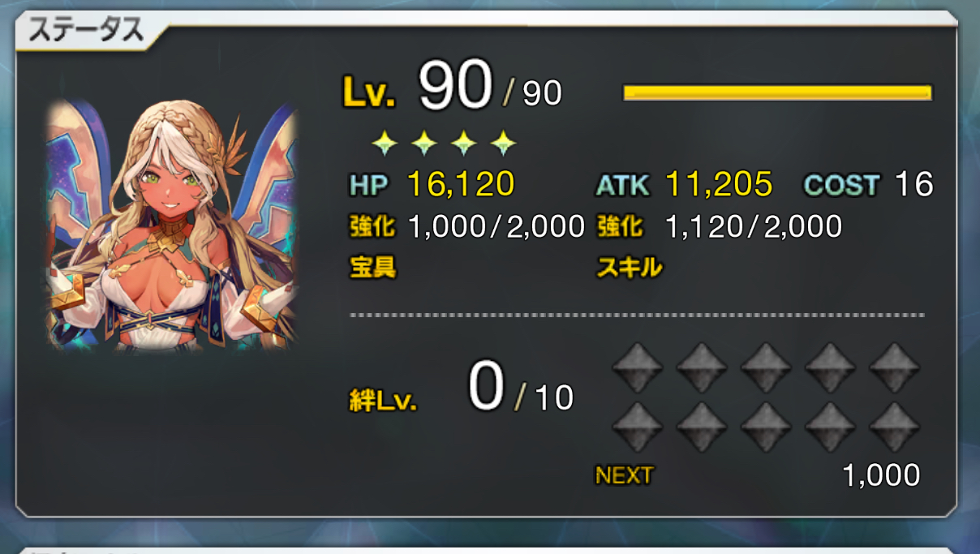Image resolution: width=980 pixels, height=554 pixels.
Task: Click the last bond gem in bottom row
Action: [x=894, y=427]
